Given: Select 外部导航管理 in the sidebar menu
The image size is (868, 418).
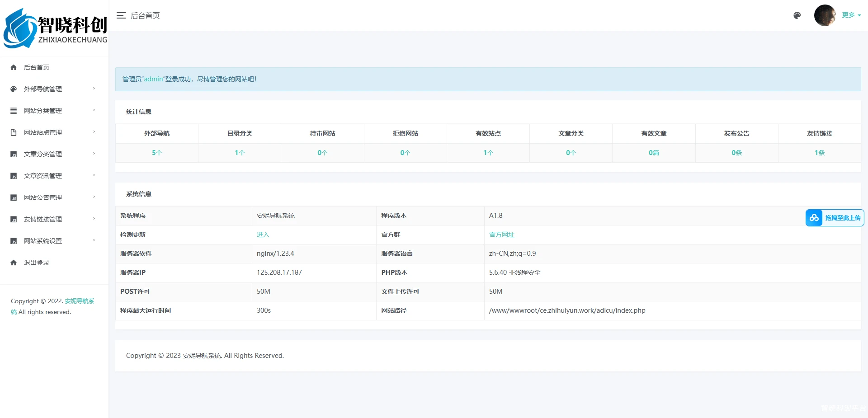Looking at the screenshot, I should (x=43, y=89).
